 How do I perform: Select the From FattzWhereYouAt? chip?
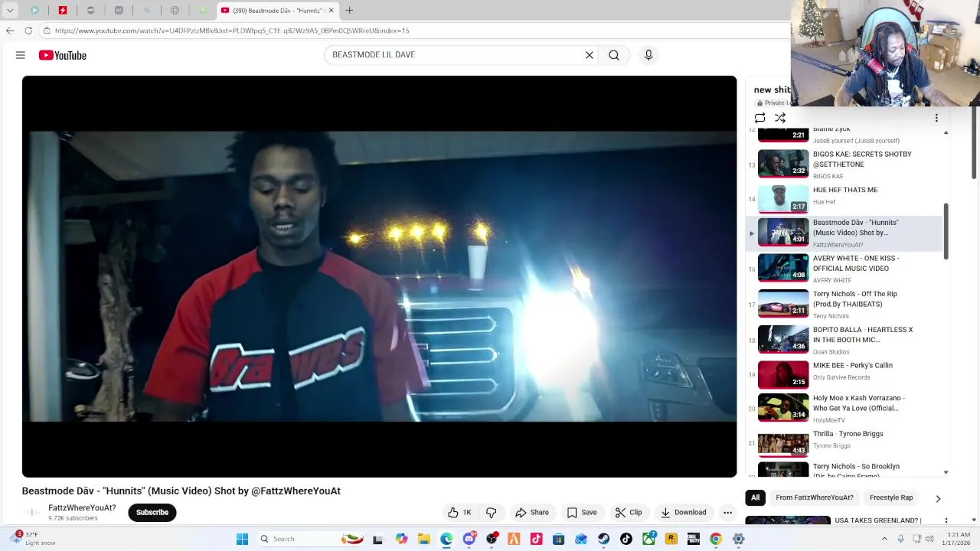point(814,497)
